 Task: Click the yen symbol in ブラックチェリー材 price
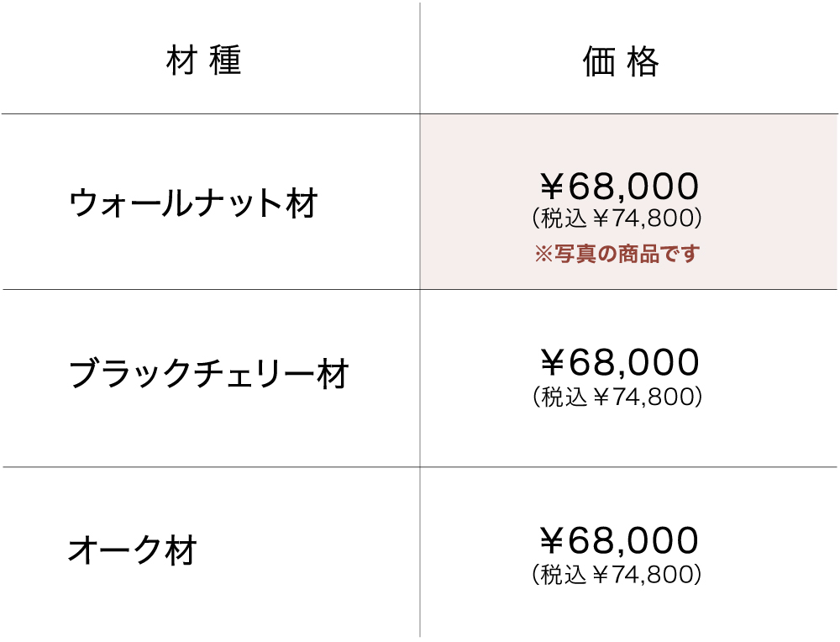(552, 363)
